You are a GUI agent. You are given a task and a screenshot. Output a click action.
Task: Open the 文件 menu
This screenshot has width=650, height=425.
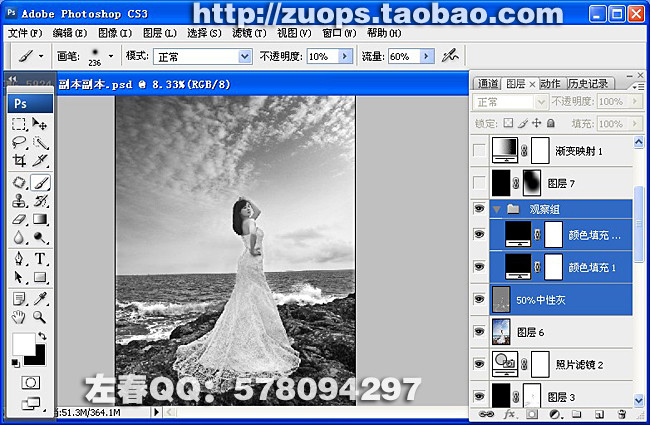click(x=25, y=33)
